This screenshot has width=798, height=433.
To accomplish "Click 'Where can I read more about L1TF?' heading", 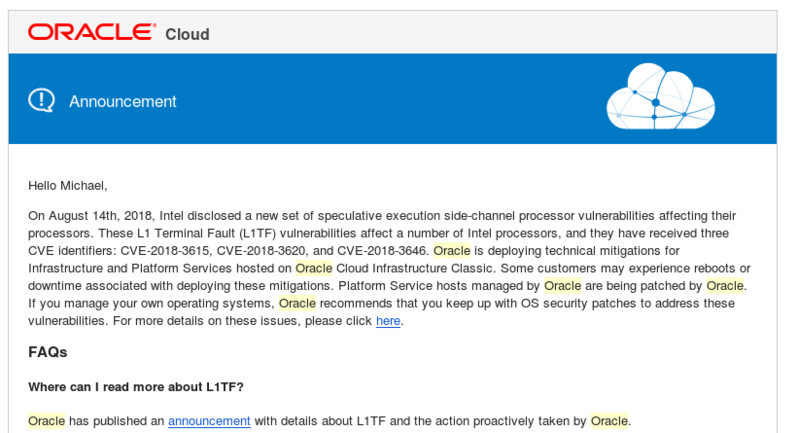I will tap(136, 387).
